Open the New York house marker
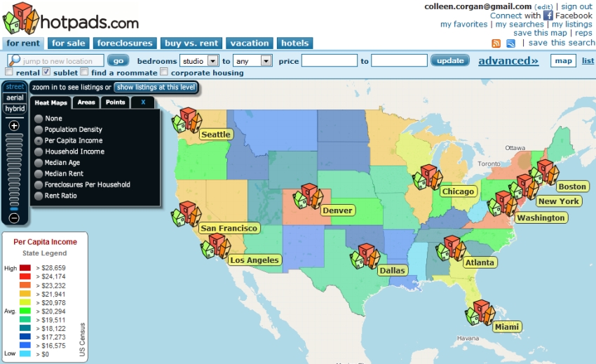 click(x=524, y=187)
